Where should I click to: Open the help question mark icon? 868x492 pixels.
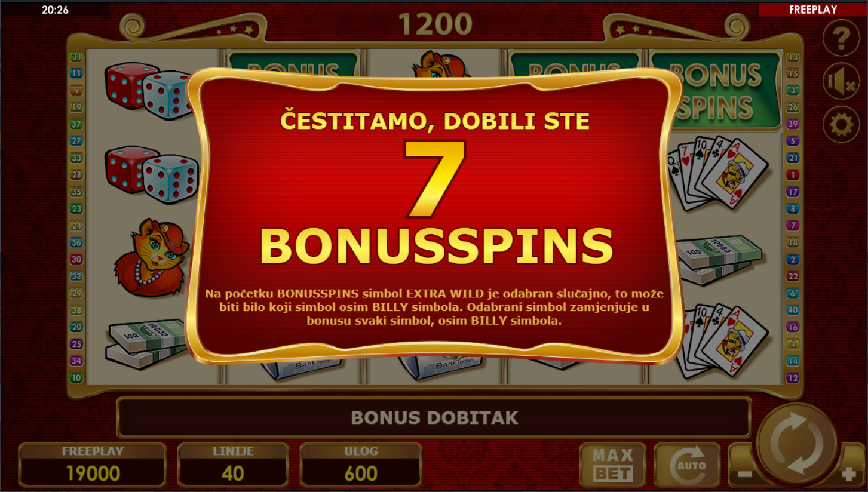(841, 38)
